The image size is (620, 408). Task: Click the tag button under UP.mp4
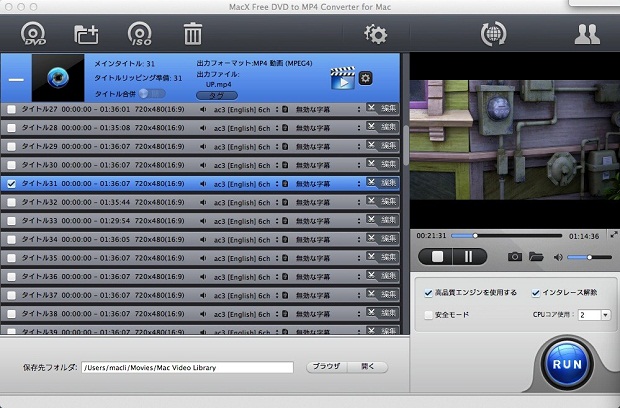217,95
